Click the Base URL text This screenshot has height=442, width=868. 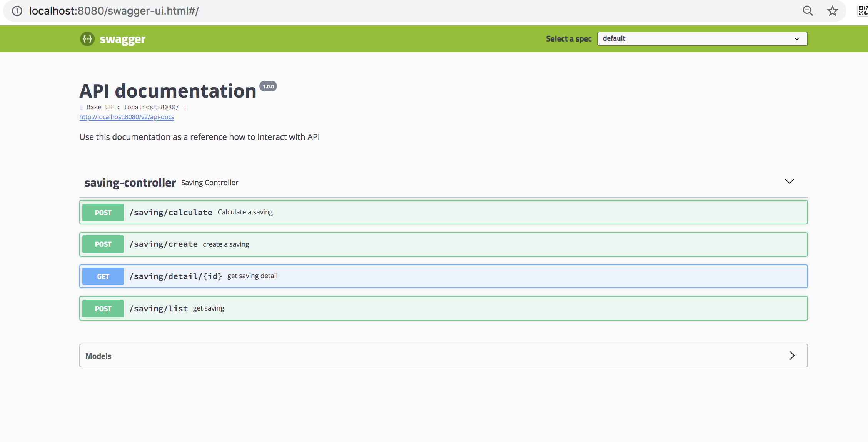(x=133, y=107)
